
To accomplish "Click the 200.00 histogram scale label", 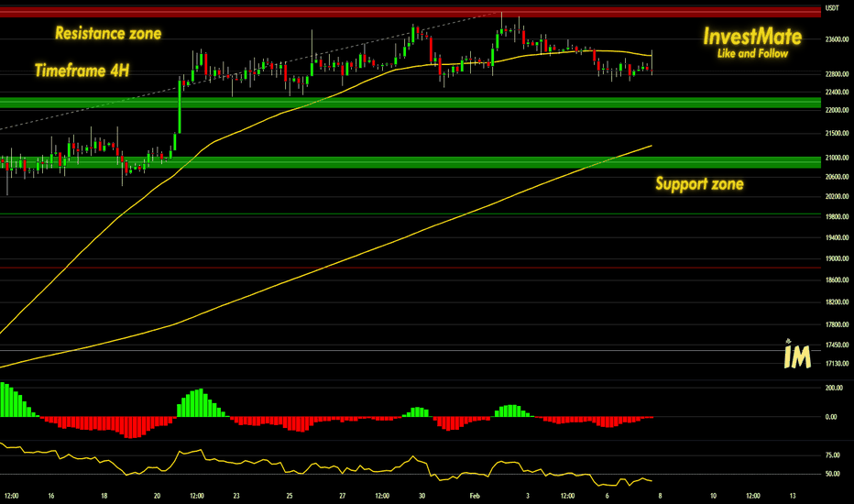I will 834,388.
